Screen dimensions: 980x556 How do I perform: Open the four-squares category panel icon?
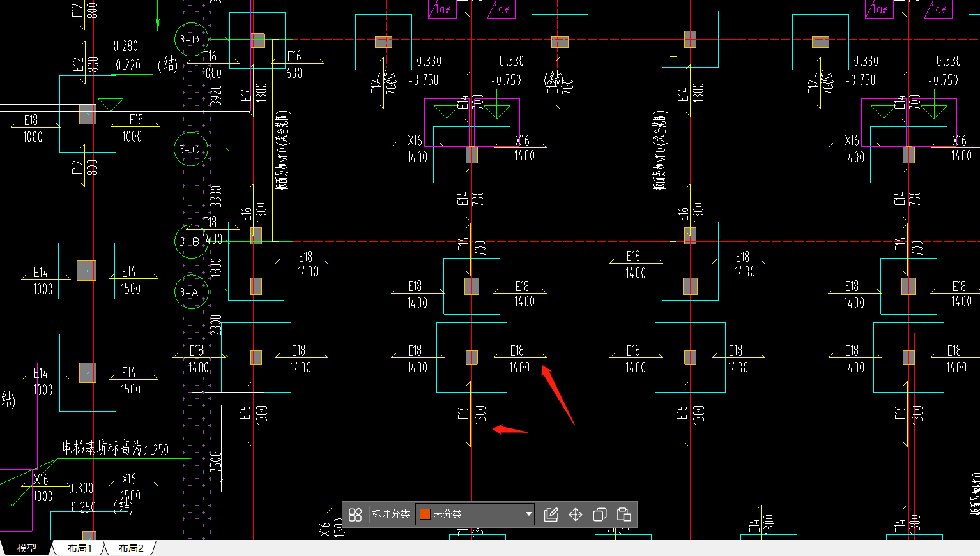coord(356,515)
